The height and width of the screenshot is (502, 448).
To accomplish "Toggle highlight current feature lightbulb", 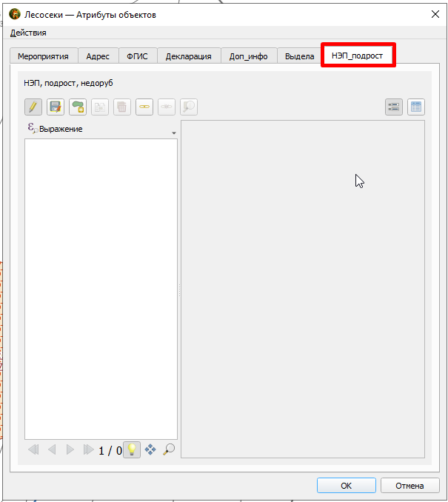I will click(x=132, y=450).
